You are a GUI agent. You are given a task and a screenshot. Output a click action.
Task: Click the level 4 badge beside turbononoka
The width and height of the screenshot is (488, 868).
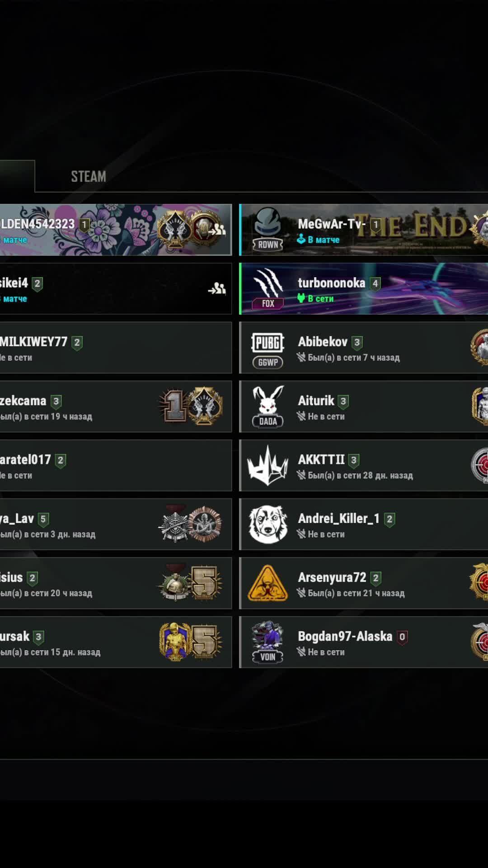click(375, 283)
